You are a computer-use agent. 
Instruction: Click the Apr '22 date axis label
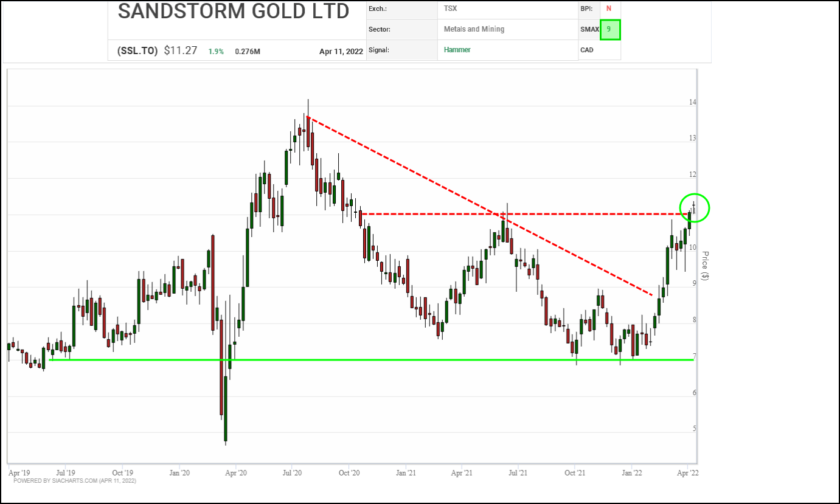tap(688, 472)
